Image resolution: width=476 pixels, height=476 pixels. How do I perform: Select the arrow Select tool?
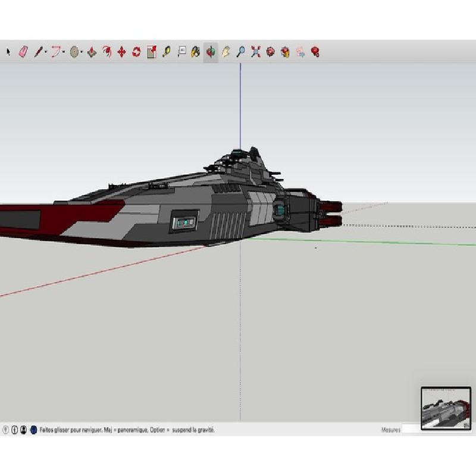(8, 52)
